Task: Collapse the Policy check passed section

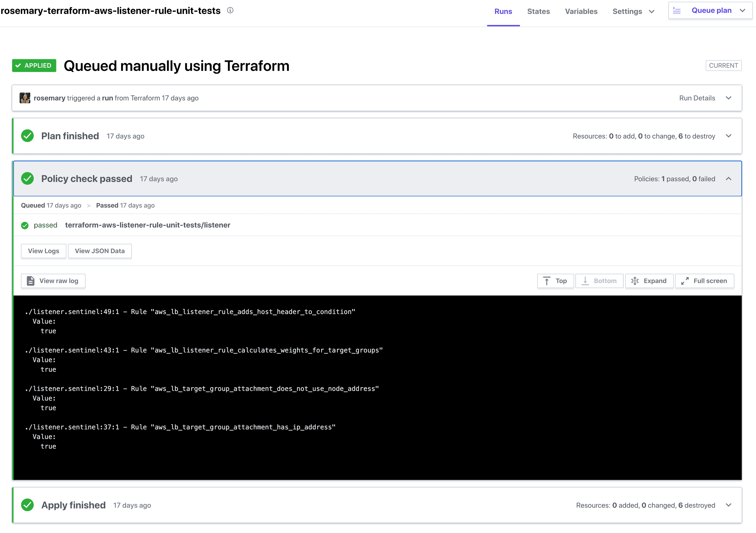Action: point(729,179)
